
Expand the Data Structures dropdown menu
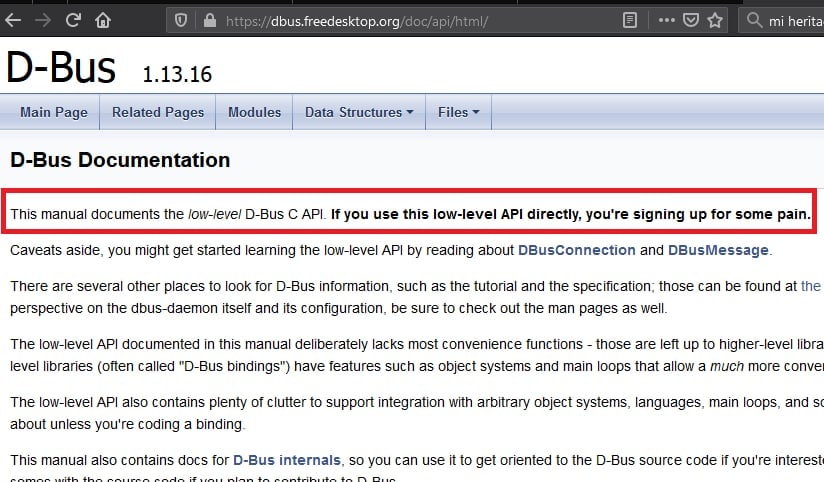click(x=359, y=112)
